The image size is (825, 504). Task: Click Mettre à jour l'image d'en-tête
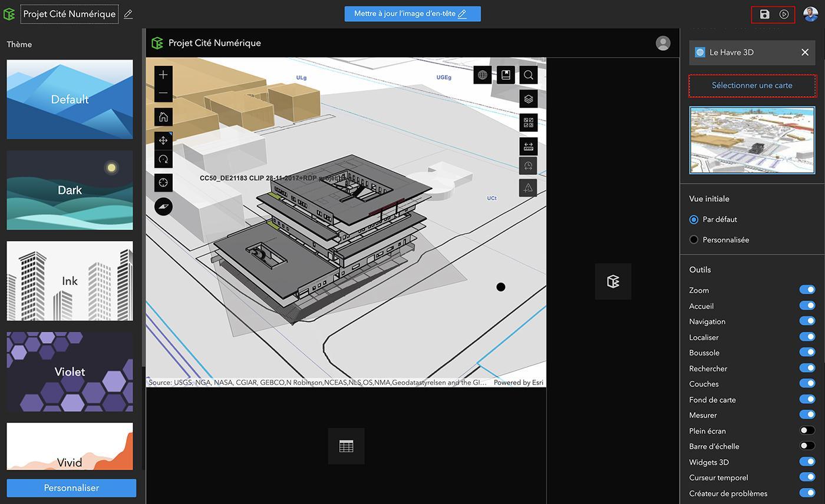(x=412, y=14)
